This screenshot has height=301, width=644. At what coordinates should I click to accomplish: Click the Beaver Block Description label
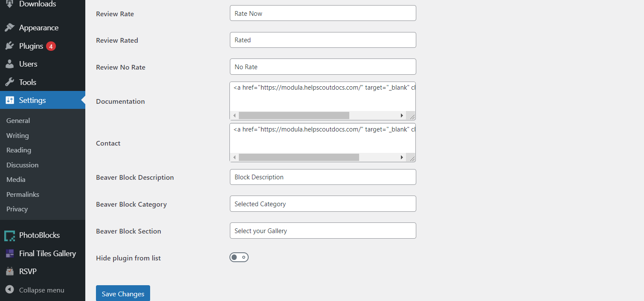click(x=135, y=177)
